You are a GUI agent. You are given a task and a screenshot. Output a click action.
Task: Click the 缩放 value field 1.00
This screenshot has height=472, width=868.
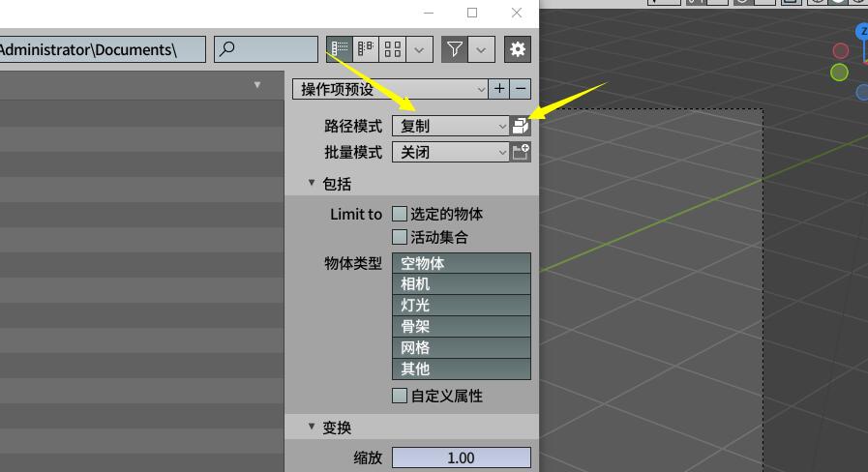click(462, 457)
